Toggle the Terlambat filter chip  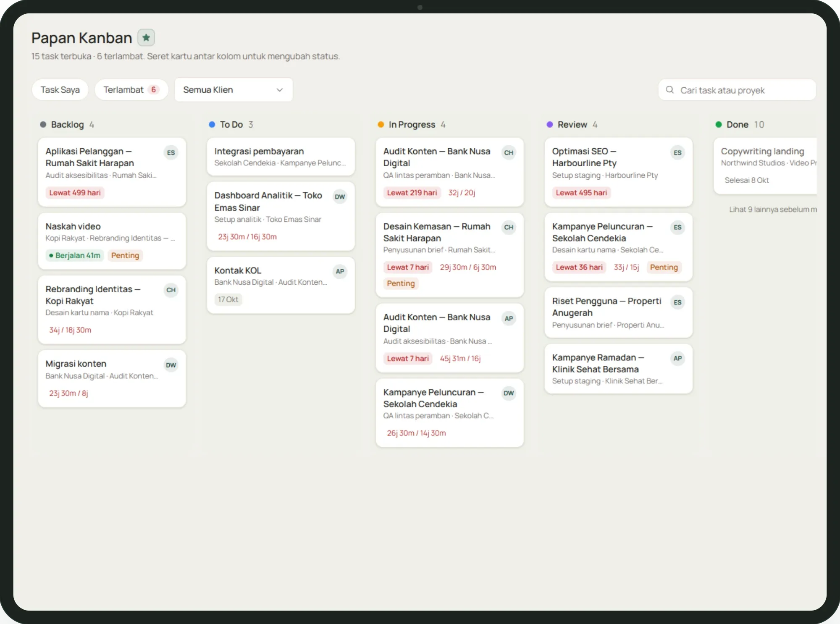point(131,90)
